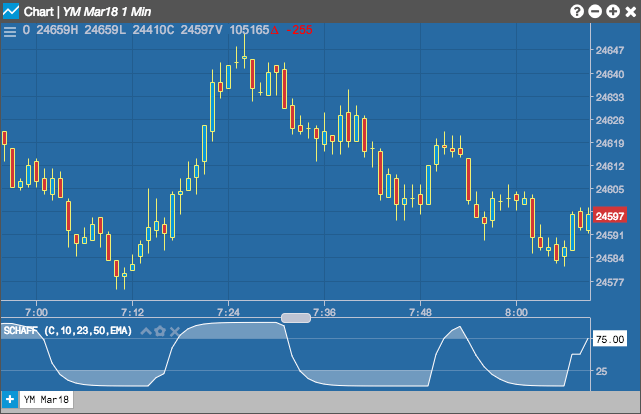
Task: Click the red 24597 current price marker
Action: pyautogui.click(x=610, y=216)
